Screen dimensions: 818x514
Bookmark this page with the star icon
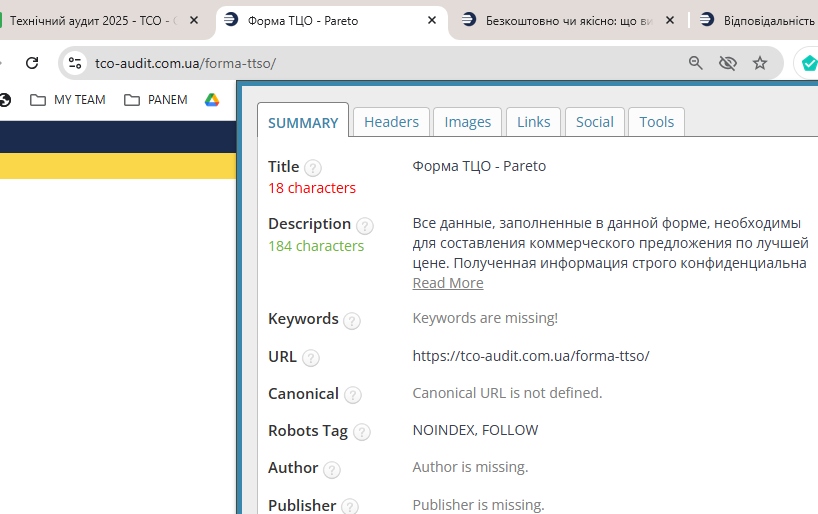(x=760, y=63)
